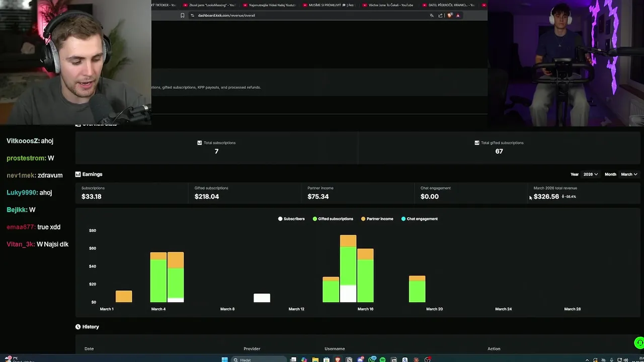This screenshot has height=362, width=644.
Task: Click the Provider column header
Action: [x=252, y=348]
